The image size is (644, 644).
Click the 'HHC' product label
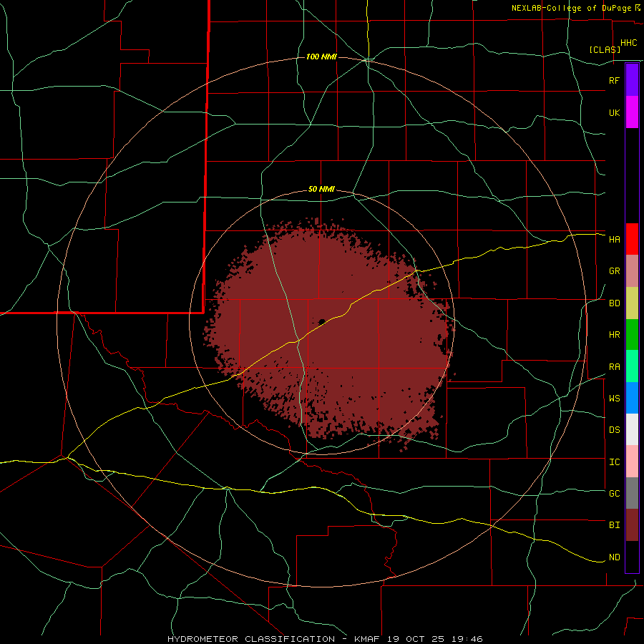click(628, 43)
